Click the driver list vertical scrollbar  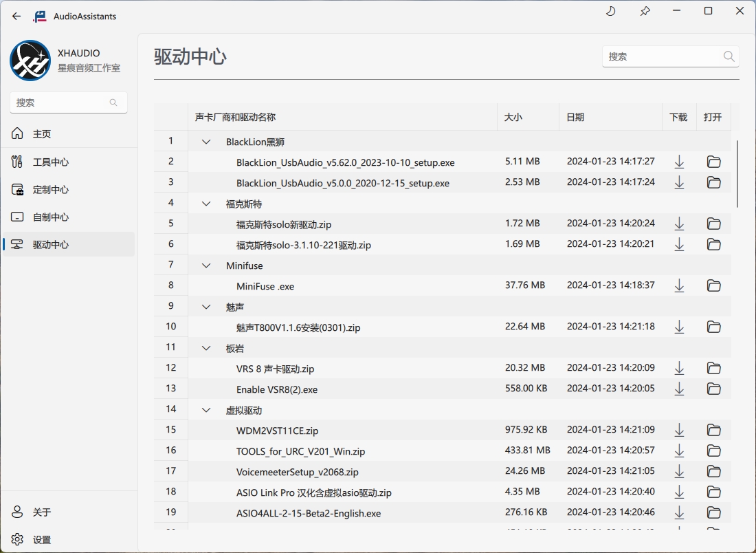[737, 174]
